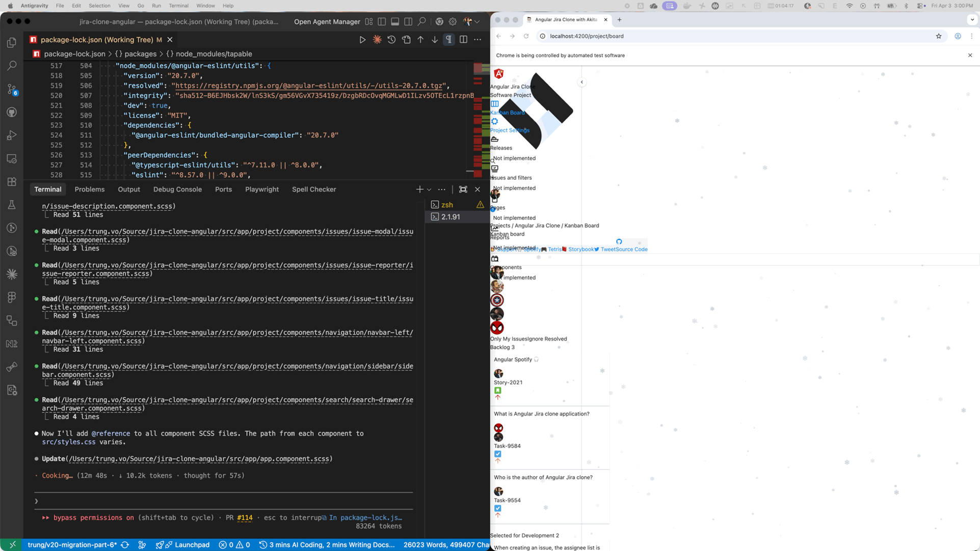Select the GitHub sidebar icon
This screenshot has width=980, height=551.
click(11, 112)
